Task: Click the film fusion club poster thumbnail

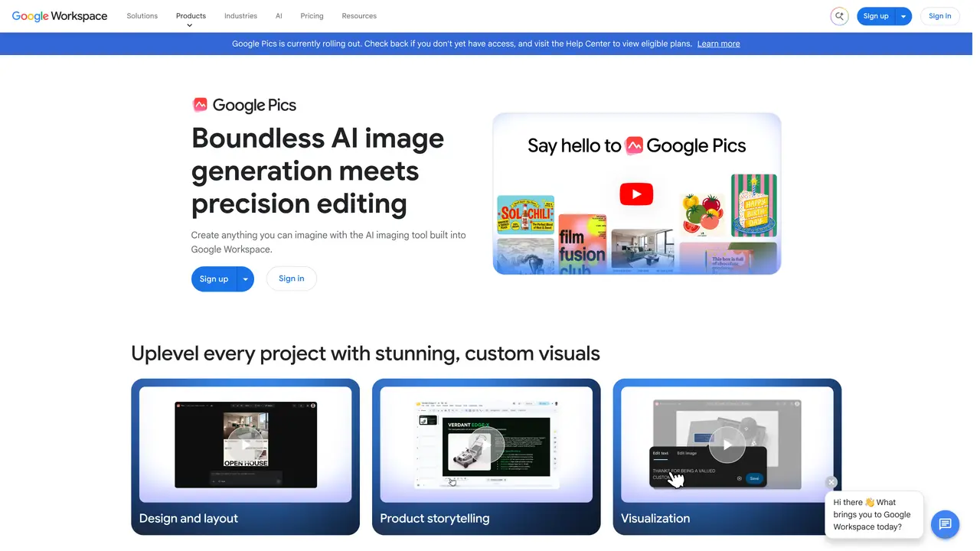Action: click(x=582, y=245)
